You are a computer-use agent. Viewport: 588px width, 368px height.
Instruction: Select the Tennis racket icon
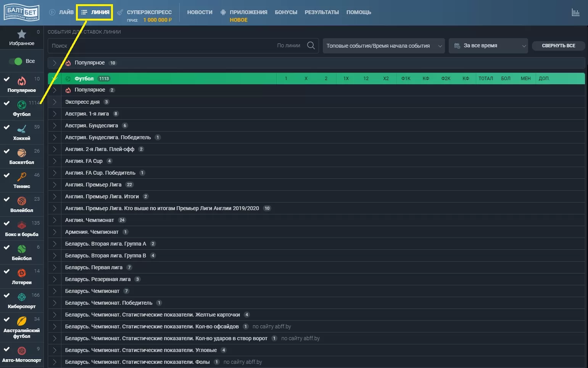coord(22,177)
